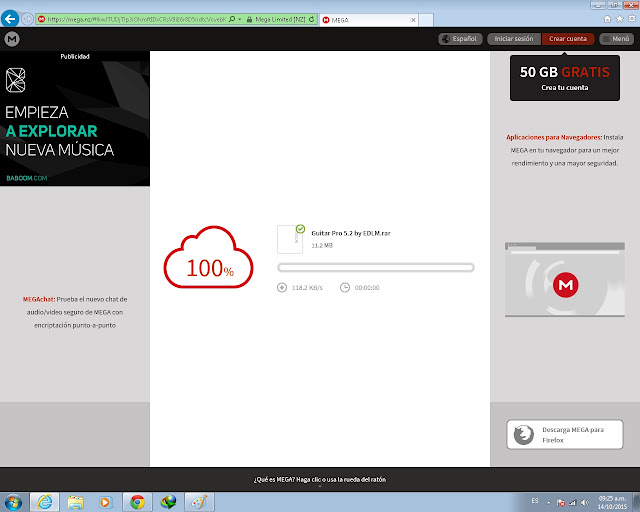Image resolution: width=640 pixels, height=512 pixels.
Task: Click the red MEGA logo in the preview
Action: click(x=565, y=285)
